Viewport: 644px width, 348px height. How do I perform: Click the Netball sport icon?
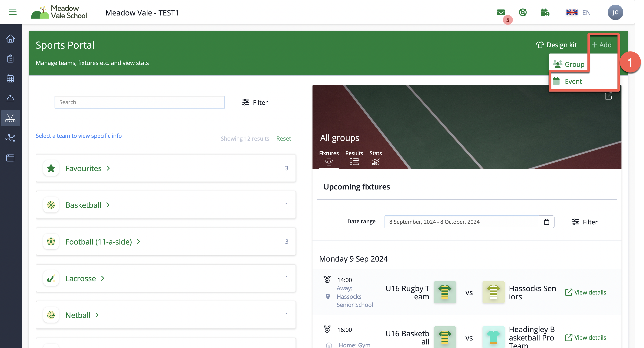51,315
